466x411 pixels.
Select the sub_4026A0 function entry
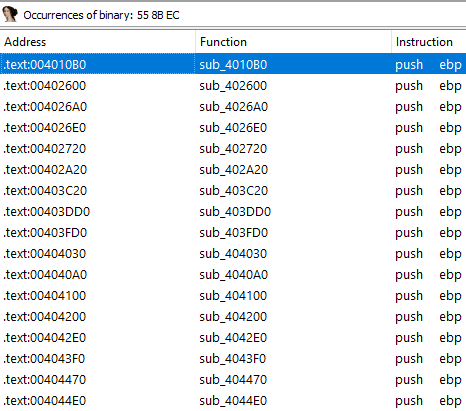234,107
